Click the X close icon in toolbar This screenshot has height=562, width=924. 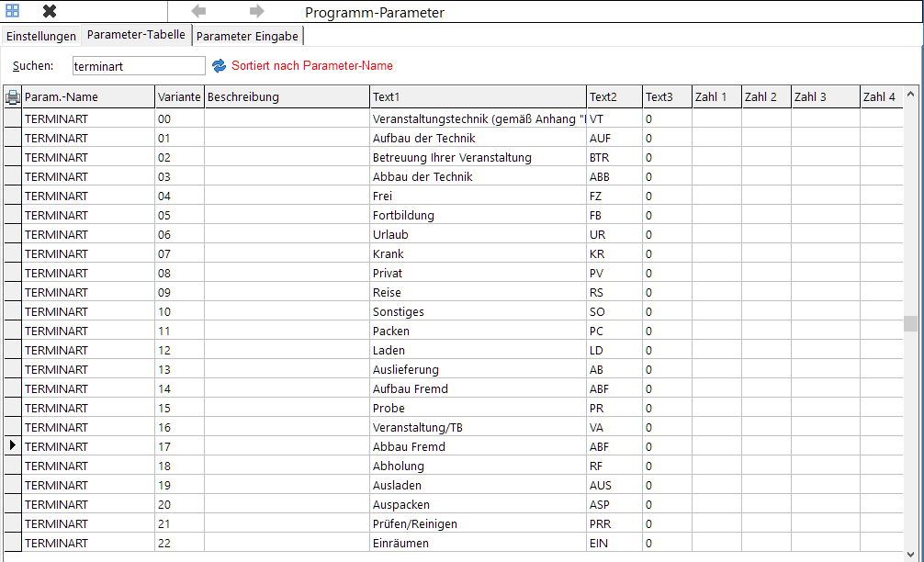(x=51, y=11)
